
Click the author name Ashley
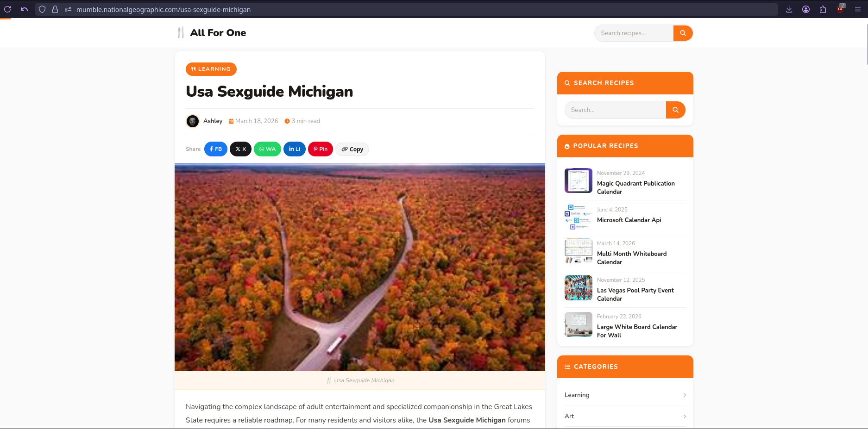coord(213,121)
